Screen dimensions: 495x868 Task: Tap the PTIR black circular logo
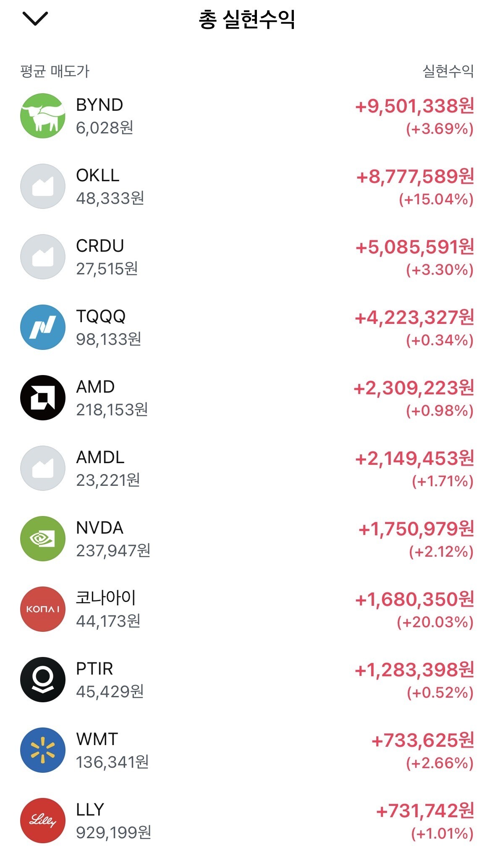[43, 680]
